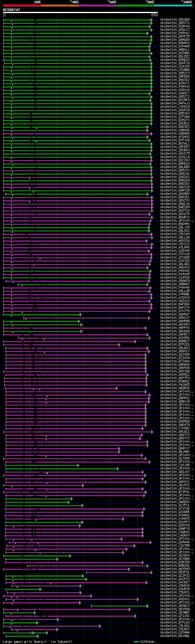195x644 pixels.
Task: Select the UniRef100_Q18LC4 label
Action: [x=175, y=157]
